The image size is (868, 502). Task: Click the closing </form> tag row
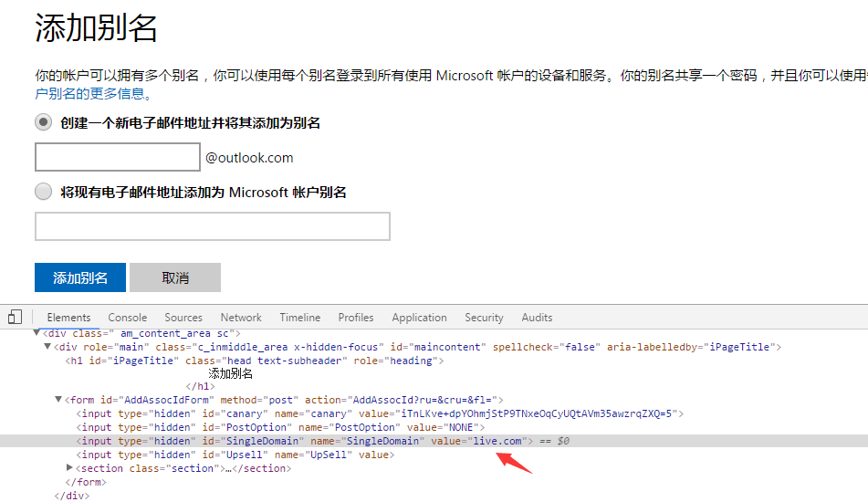(x=85, y=482)
